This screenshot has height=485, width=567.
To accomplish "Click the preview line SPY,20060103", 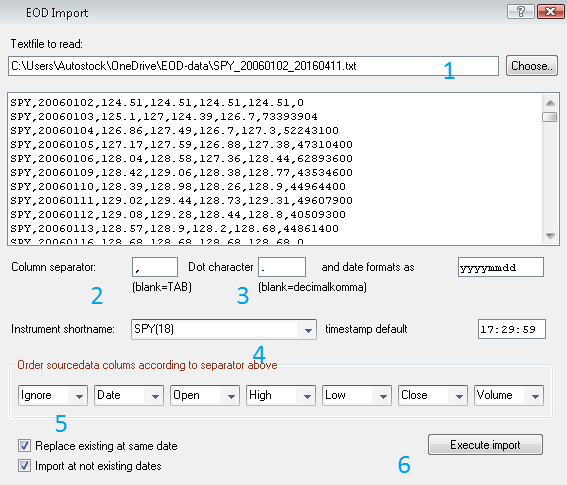I will click(x=164, y=116).
